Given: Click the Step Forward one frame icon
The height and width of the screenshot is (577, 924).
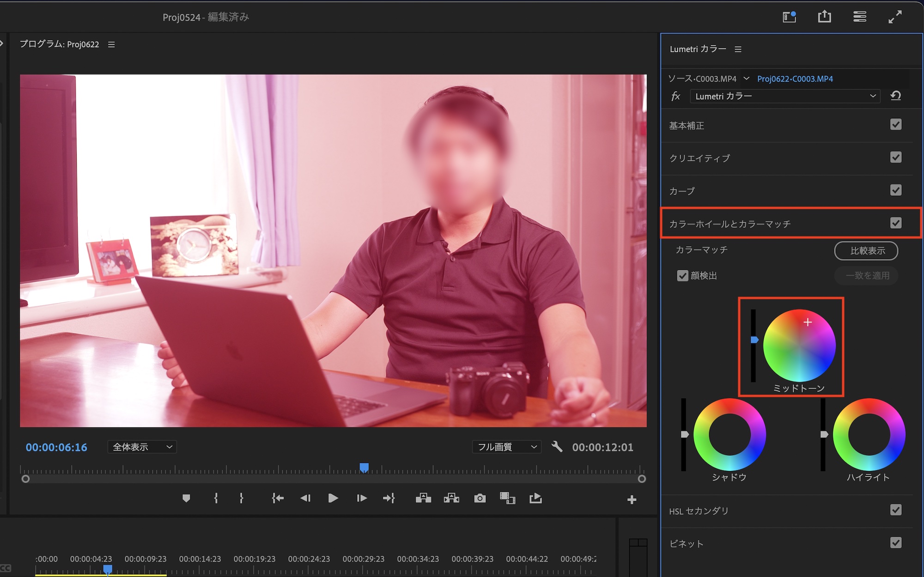Looking at the screenshot, I should click(x=362, y=498).
